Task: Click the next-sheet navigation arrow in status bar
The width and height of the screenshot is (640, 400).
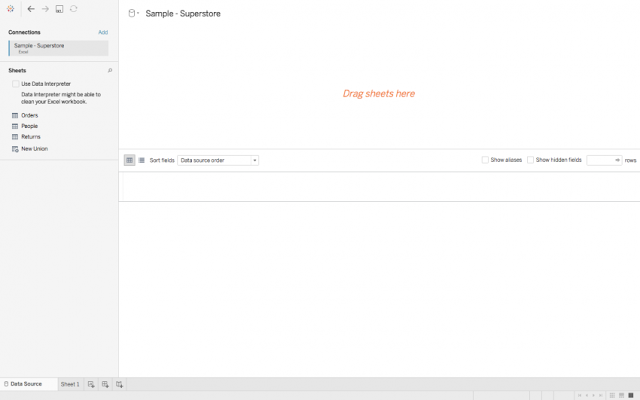Action: (x=593, y=396)
